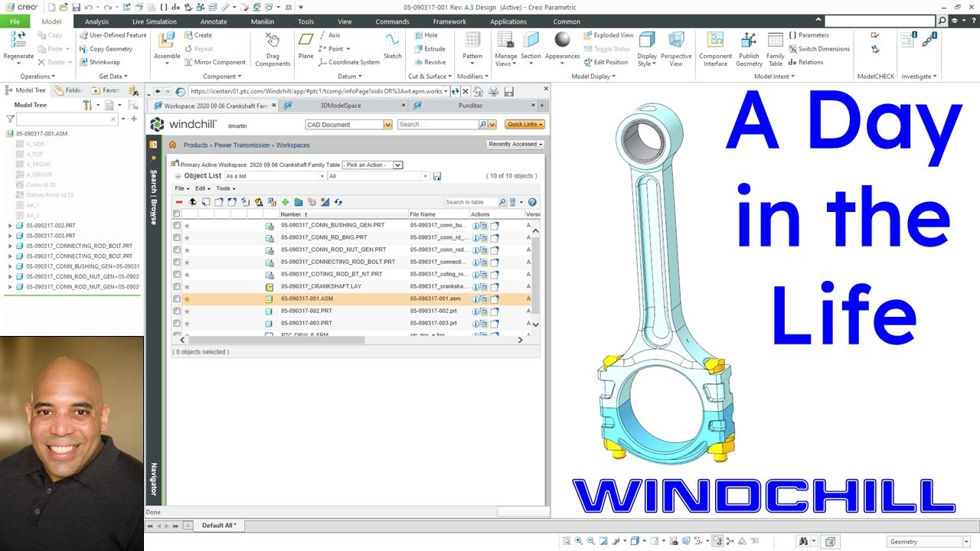Viewport: 980px width, 551px height.
Task: Toggle the star for 05-090317_COTING_ROD_BT_NT.PRT row
Action: click(187, 275)
